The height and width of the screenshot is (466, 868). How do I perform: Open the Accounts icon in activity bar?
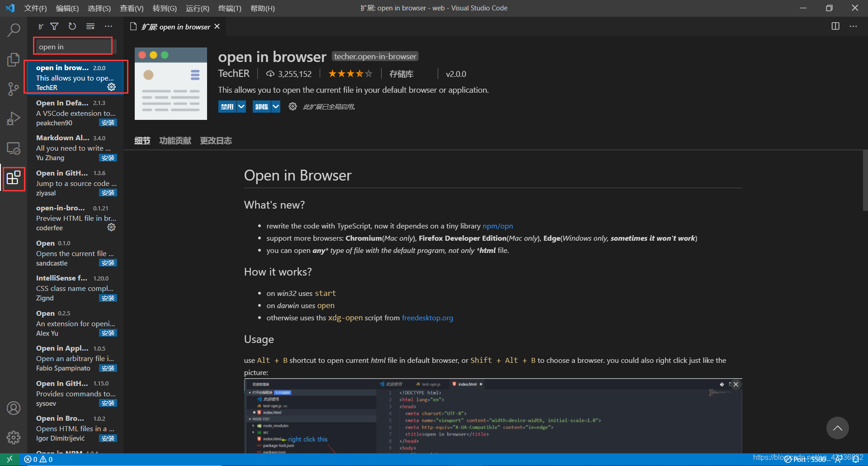point(14,408)
